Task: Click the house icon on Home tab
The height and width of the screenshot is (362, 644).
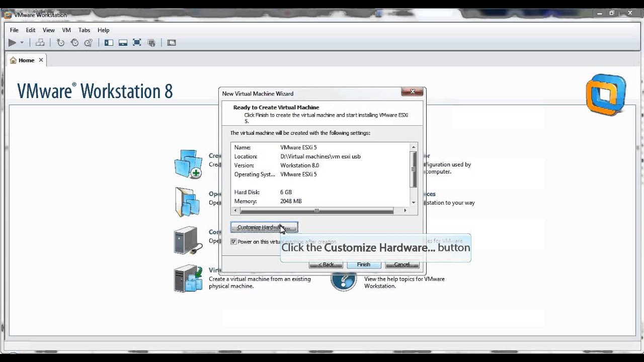Action: coord(13,60)
